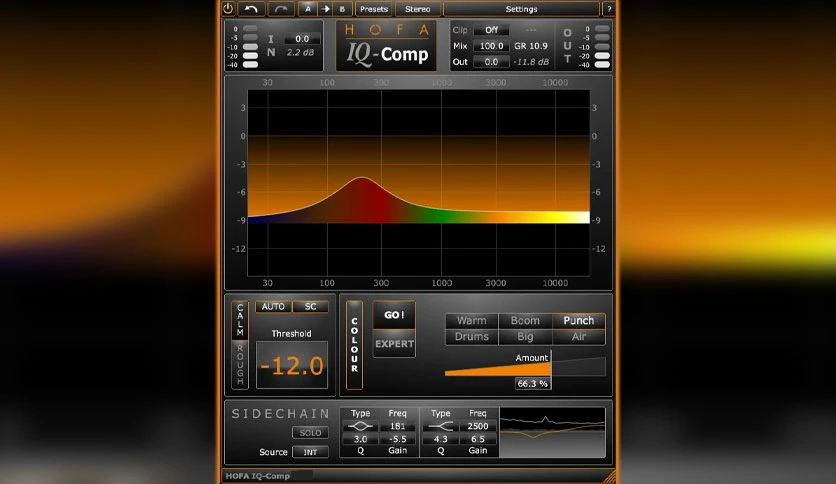This screenshot has width=836, height=484.
Task: Click first filter Gain value -5.5
Action: (397, 439)
